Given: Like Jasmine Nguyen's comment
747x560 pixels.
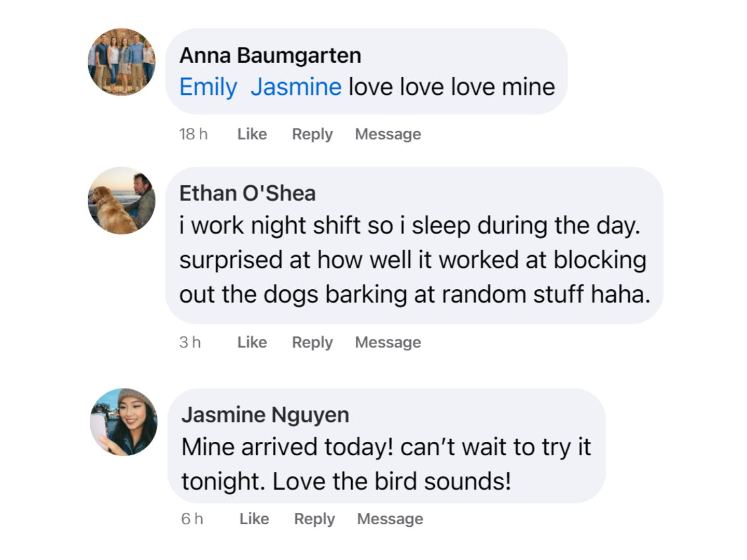Looking at the screenshot, I should pyautogui.click(x=254, y=519).
